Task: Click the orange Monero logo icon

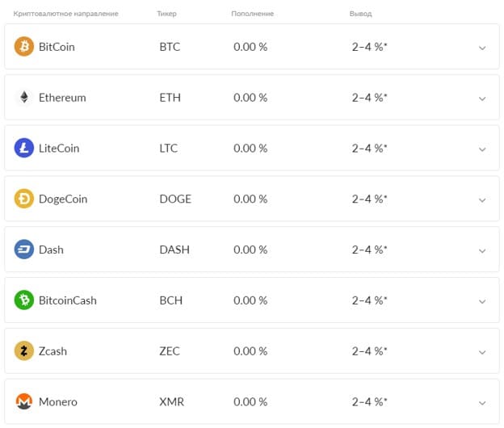Action: (x=24, y=401)
